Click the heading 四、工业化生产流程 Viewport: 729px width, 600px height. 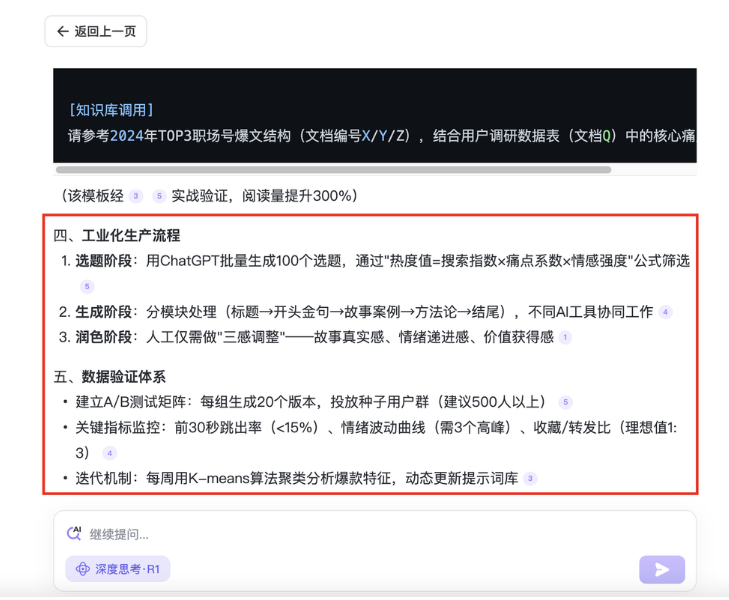117,235
